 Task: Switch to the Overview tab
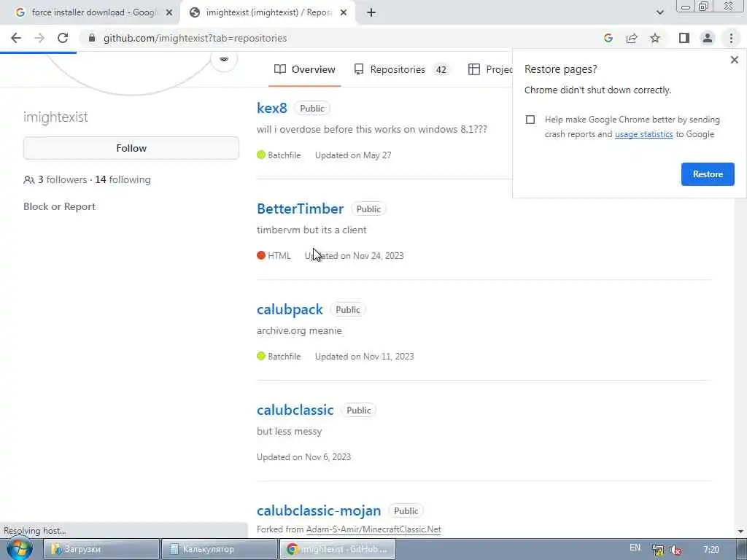pyautogui.click(x=305, y=69)
